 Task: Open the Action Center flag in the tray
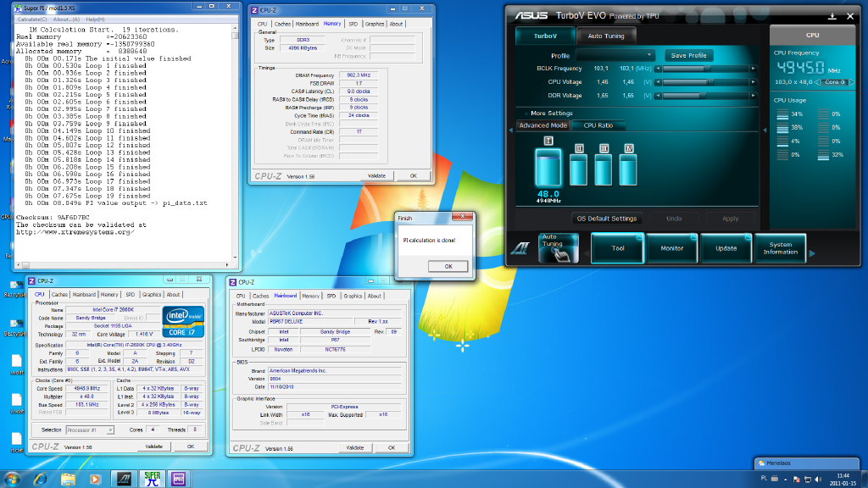(x=797, y=480)
